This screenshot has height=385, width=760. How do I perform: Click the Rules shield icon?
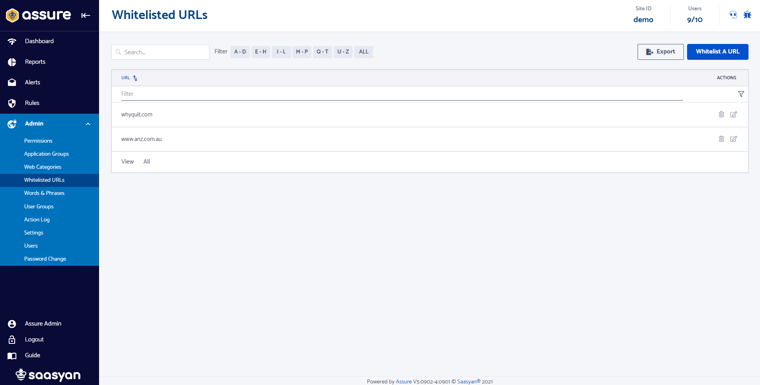12,103
